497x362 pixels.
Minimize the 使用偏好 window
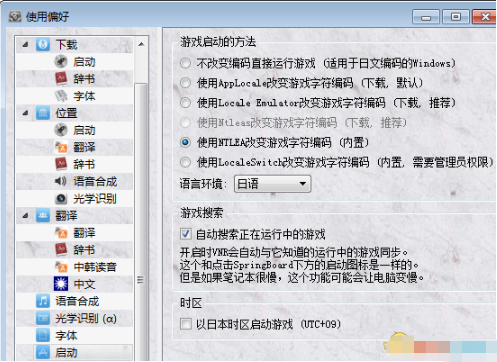click(426, 17)
